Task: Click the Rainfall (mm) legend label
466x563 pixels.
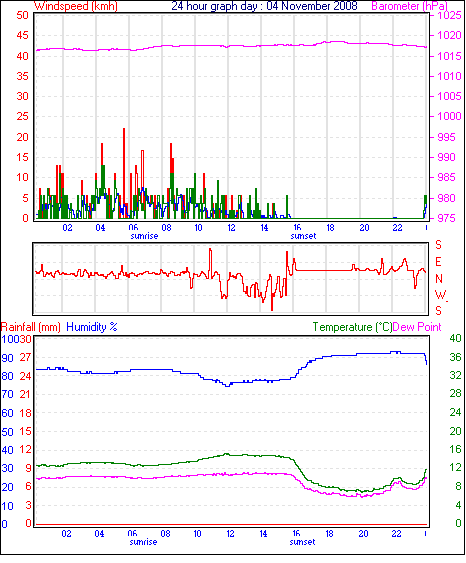Action: 31,327
